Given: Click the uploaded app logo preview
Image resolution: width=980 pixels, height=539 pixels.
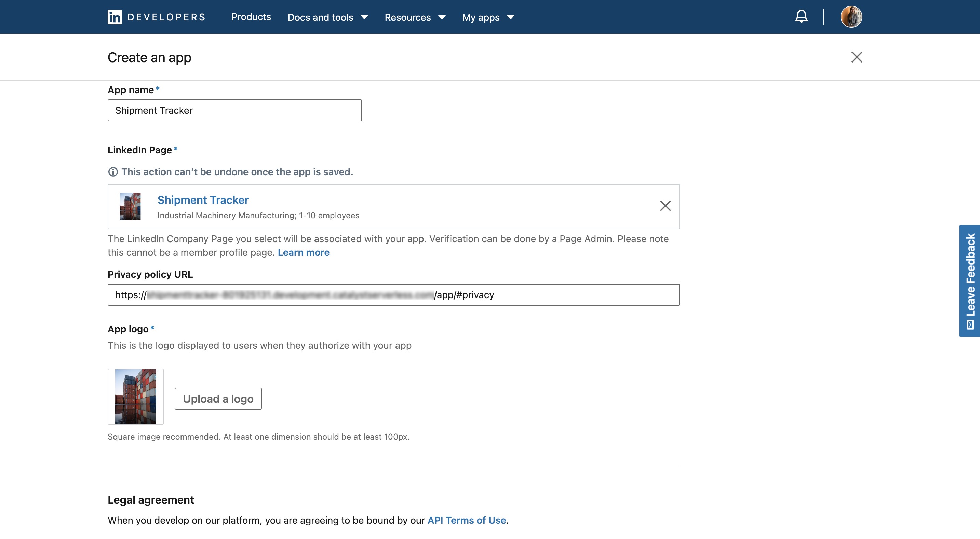Looking at the screenshot, I should 135,397.
